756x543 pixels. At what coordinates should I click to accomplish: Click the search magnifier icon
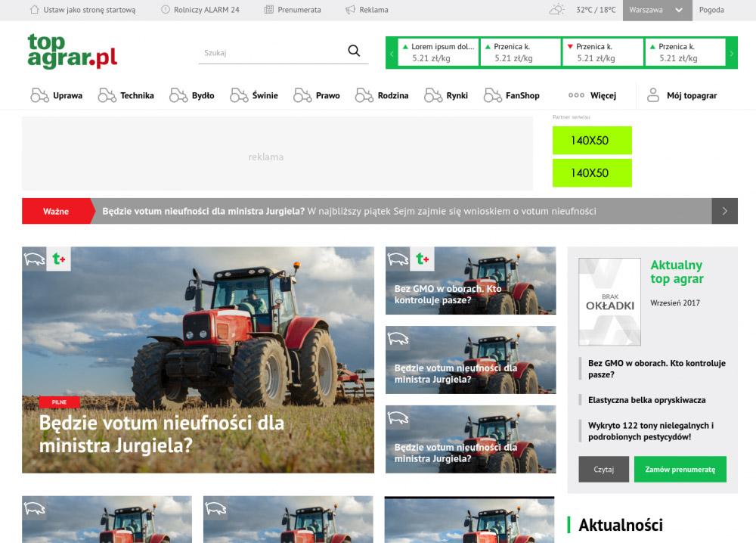click(354, 51)
